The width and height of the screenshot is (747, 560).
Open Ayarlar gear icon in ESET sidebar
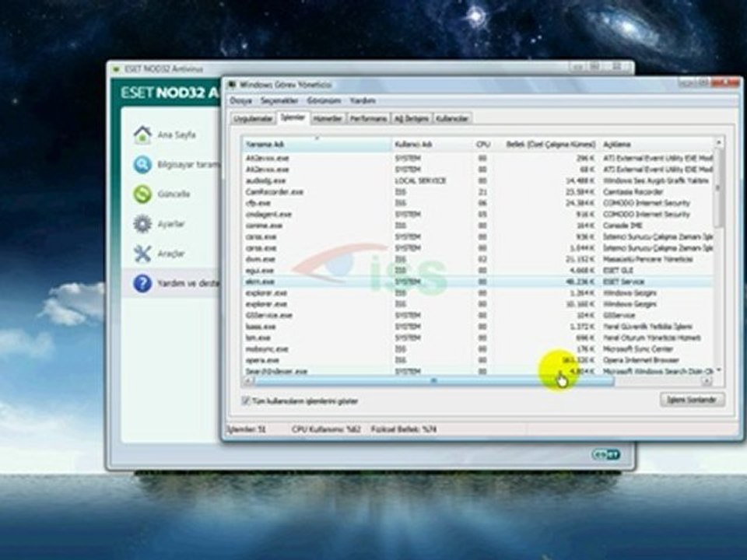tap(142, 224)
